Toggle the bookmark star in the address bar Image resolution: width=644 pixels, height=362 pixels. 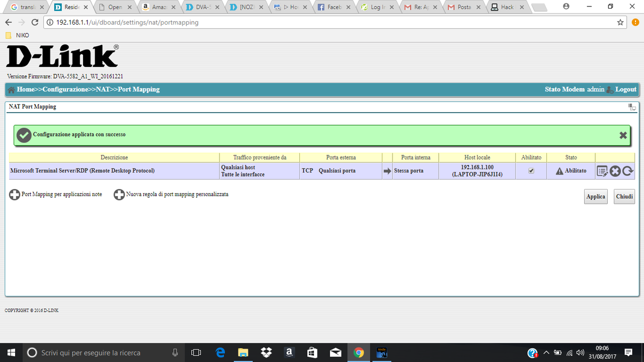(x=621, y=22)
